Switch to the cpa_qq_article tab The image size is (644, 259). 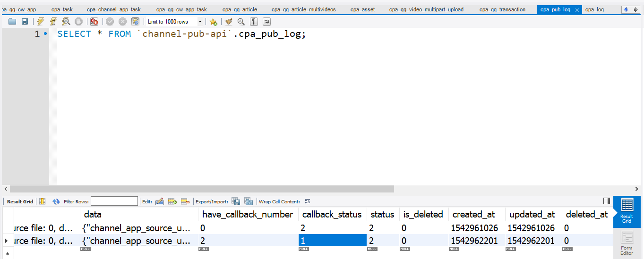(x=240, y=9)
